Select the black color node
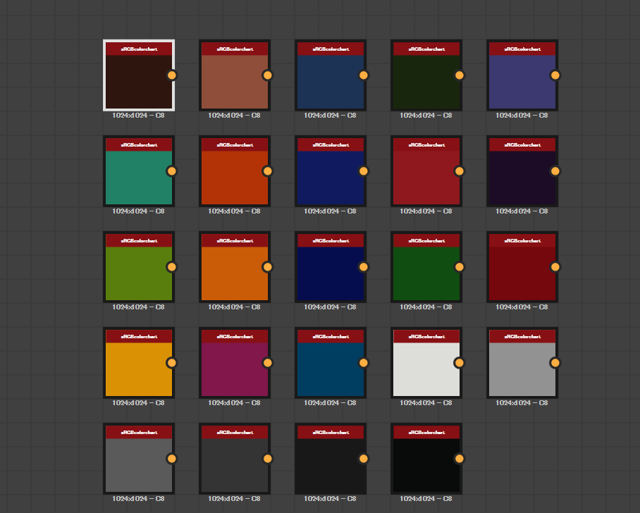The width and height of the screenshot is (640, 513). point(426,466)
